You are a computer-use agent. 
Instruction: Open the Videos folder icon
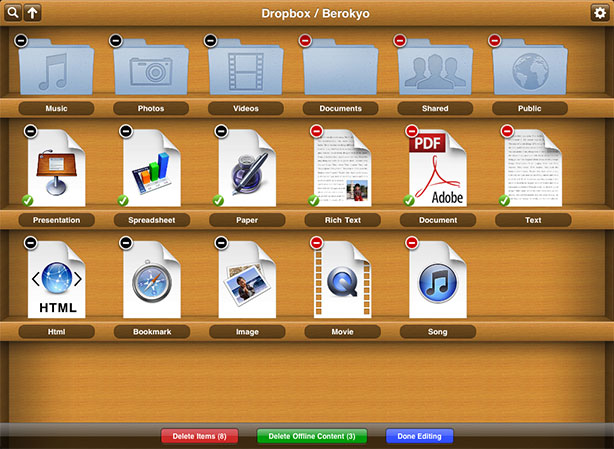coord(246,67)
